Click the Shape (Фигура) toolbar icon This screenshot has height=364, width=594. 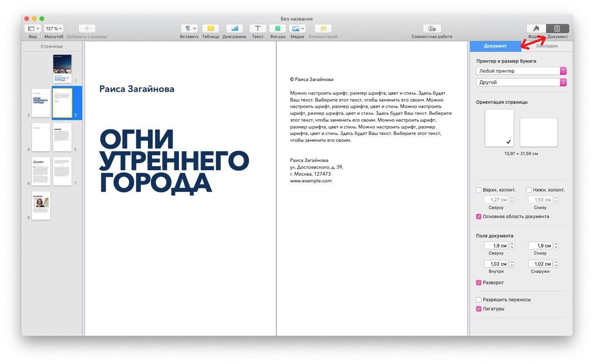tap(278, 29)
